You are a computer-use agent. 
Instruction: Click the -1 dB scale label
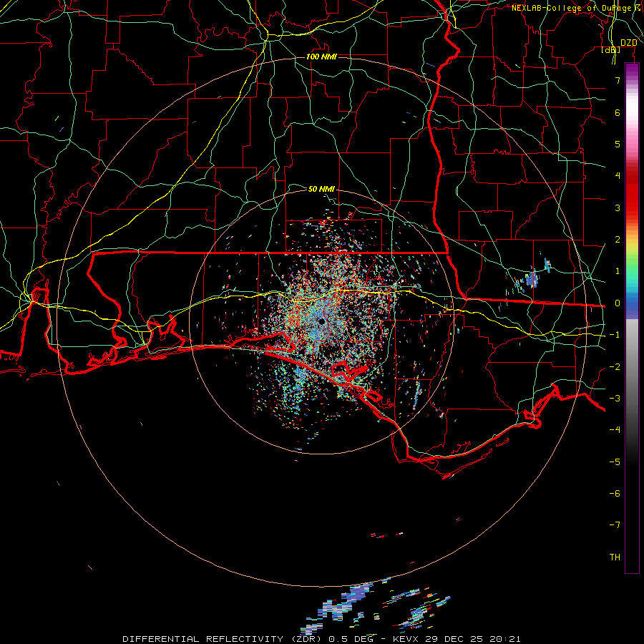(x=615, y=335)
